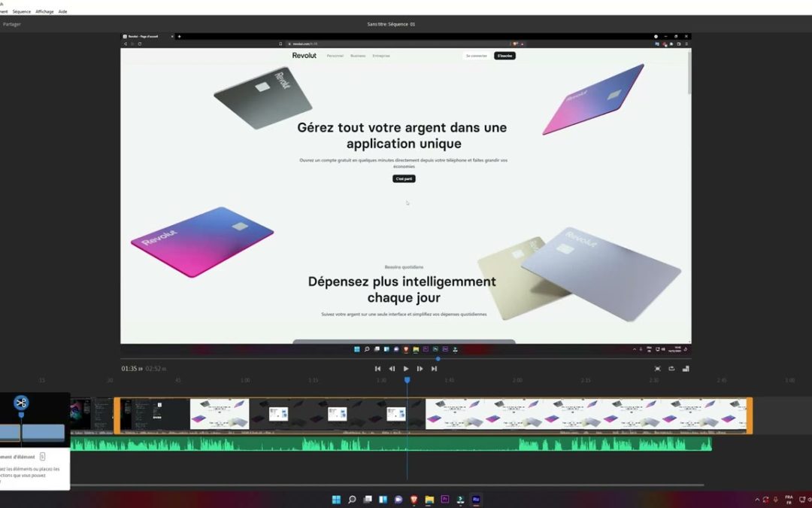Click the stepped-bars icon beside loop playback
Image resolution: width=812 pixels, height=508 pixels.
[686, 369]
